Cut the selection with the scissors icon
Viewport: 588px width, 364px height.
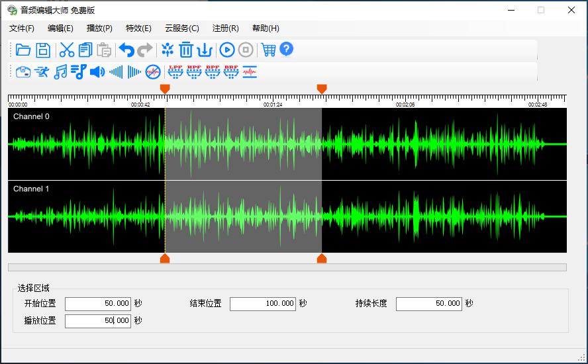67,50
